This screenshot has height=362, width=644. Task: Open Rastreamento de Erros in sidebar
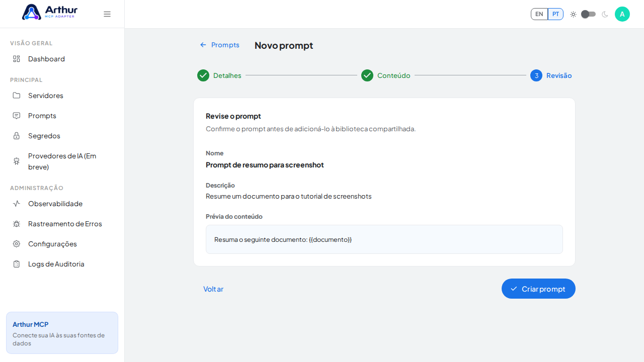62,224
